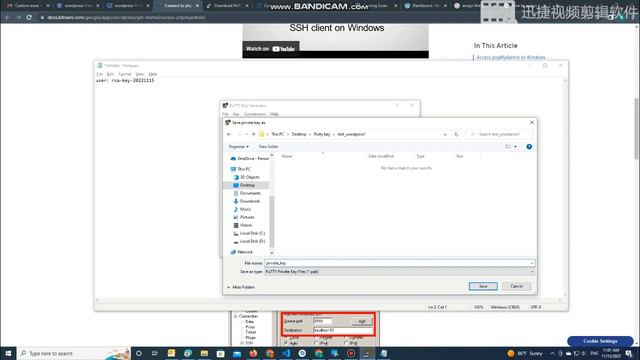The width and height of the screenshot is (640, 360).
Task: Open the notification center icon
Action: pyautogui.click(x=629, y=353)
